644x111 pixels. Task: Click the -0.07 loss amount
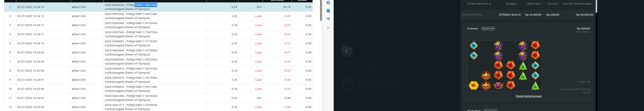pos(287,53)
